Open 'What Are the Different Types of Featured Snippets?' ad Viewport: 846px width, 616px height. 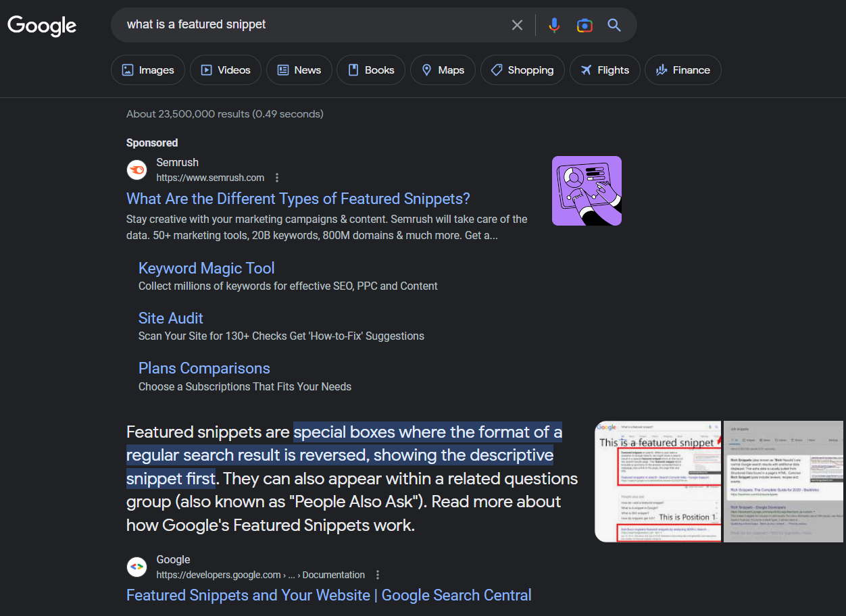coord(298,199)
